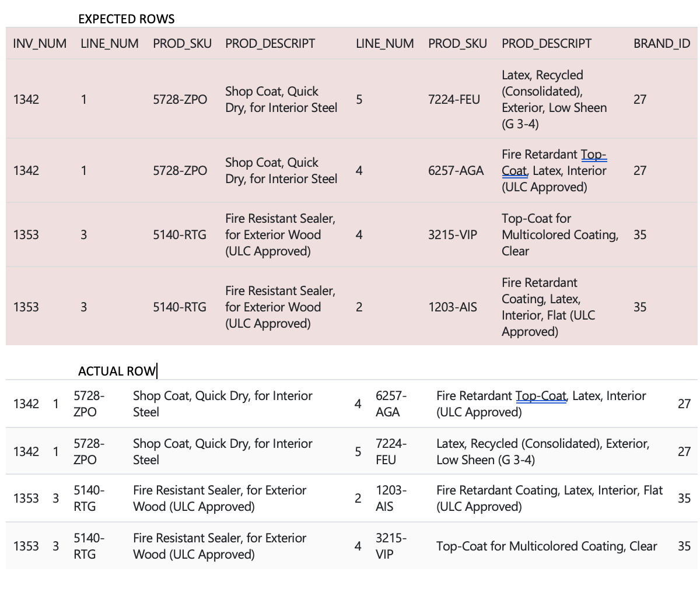Click the ACTUAL ROW heading text
The width and height of the screenshot is (700, 589).
click(x=117, y=371)
